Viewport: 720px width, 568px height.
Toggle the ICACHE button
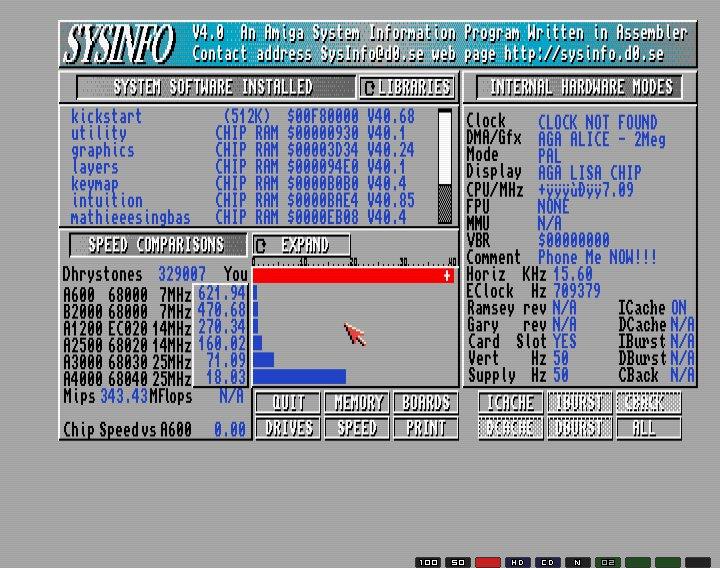point(510,403)
